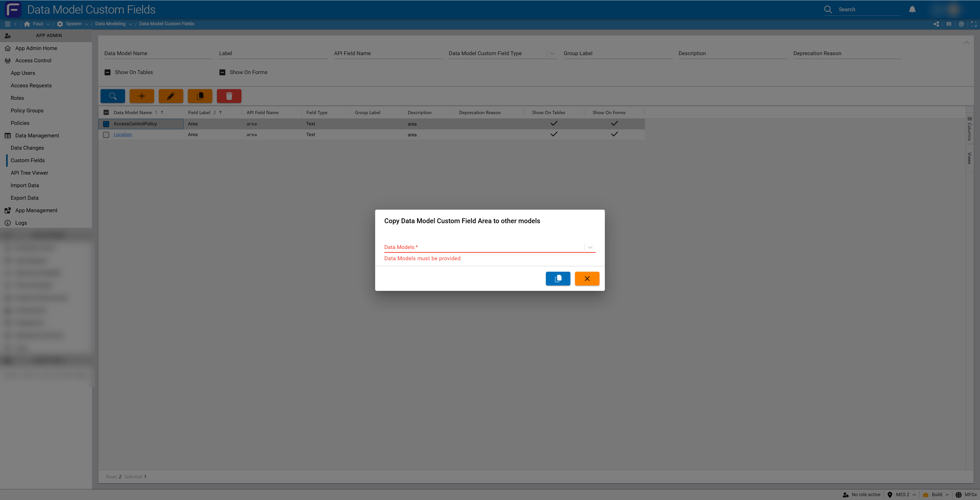Open API Tree Viewer in sidebar
Screen dimensions: 980x500
tap(29, 173)
